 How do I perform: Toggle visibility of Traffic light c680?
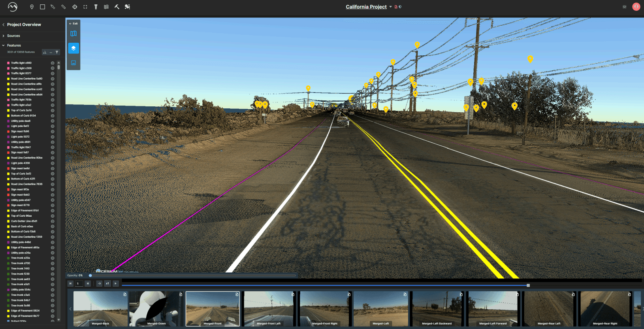tap(53, 63)
